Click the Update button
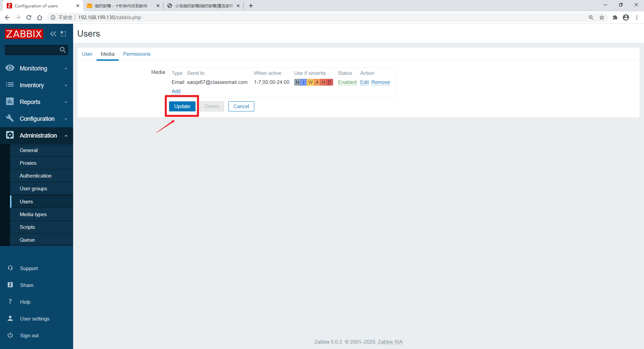Viewport: 644px width, 349px height. 182,106
